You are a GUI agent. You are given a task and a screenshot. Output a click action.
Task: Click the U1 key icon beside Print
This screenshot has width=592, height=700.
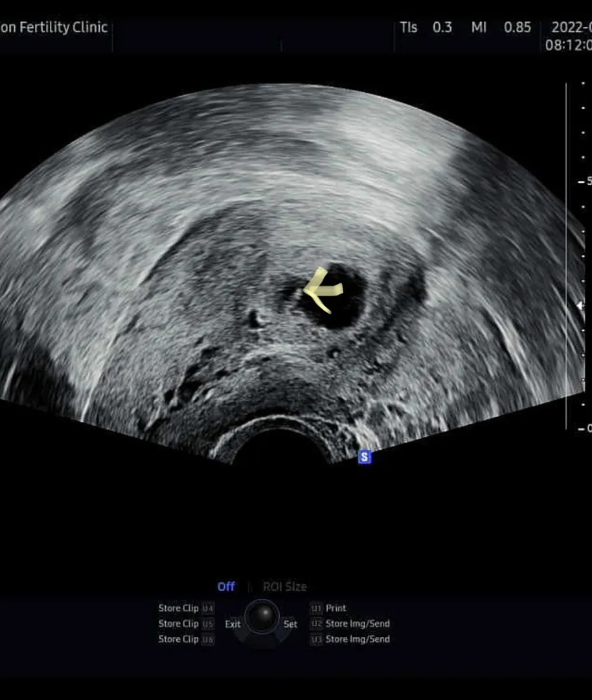[316, 609]
